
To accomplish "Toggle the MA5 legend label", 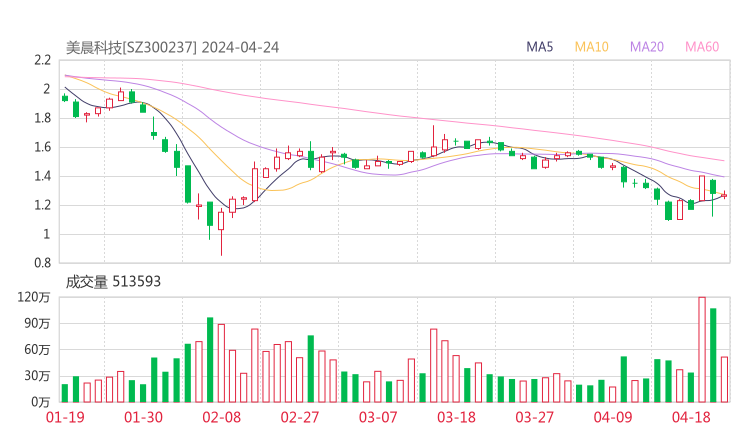I will [540, 47].
